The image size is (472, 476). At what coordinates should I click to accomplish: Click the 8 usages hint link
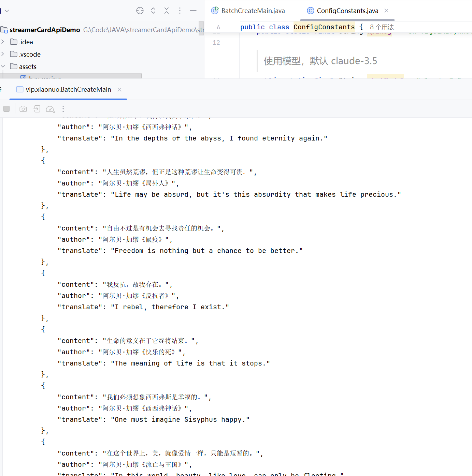pyautogui.click(x=382, y=27)
